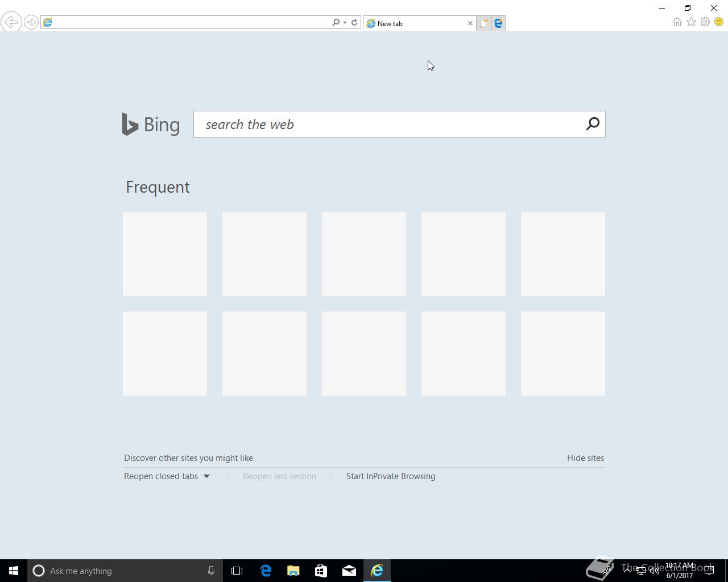
Task: Refresh the page with the reload icon
Action: pyautogui.click(x=354, y=22)
